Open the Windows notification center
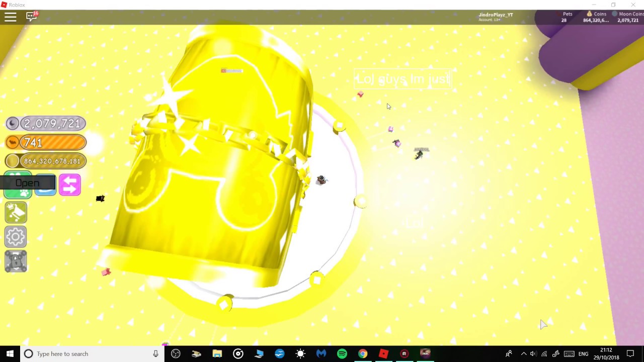This screenshot has height=362, width=644. pyautogui.click(x=630, y=353)
